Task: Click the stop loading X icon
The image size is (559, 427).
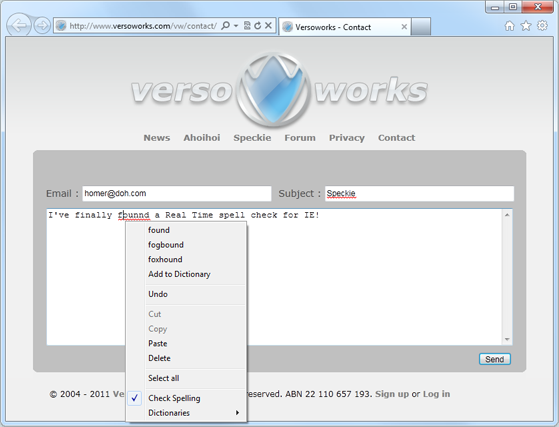Action: pos(268,26)
